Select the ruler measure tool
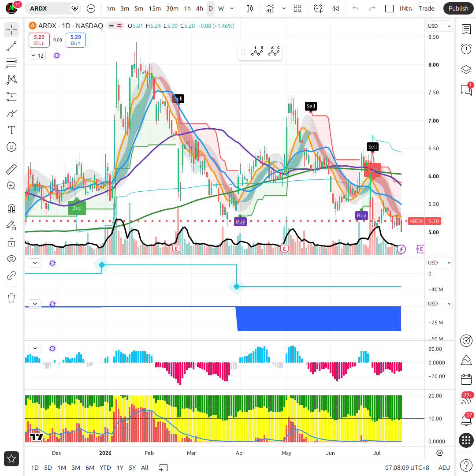 (11, 169)
